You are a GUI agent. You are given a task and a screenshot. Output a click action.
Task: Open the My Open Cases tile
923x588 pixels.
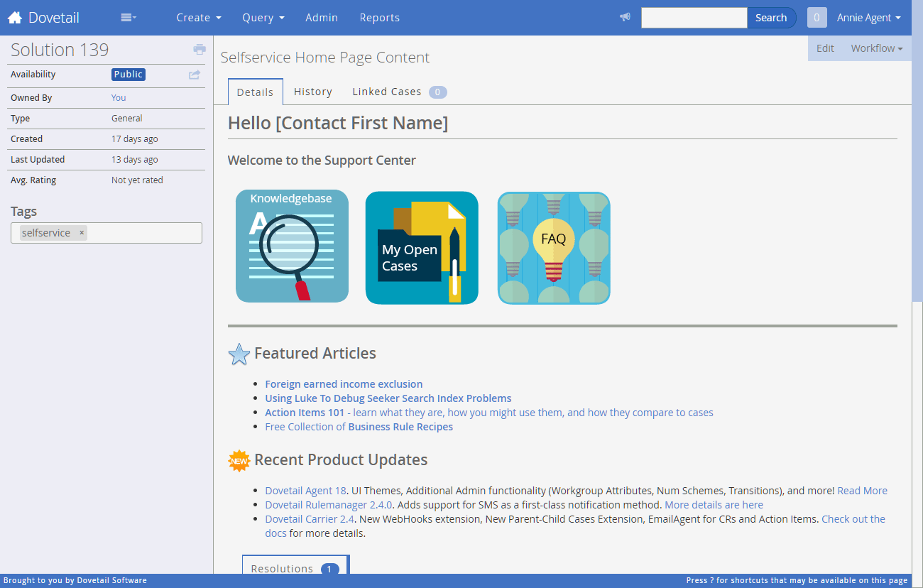click(x=422, y=248)
